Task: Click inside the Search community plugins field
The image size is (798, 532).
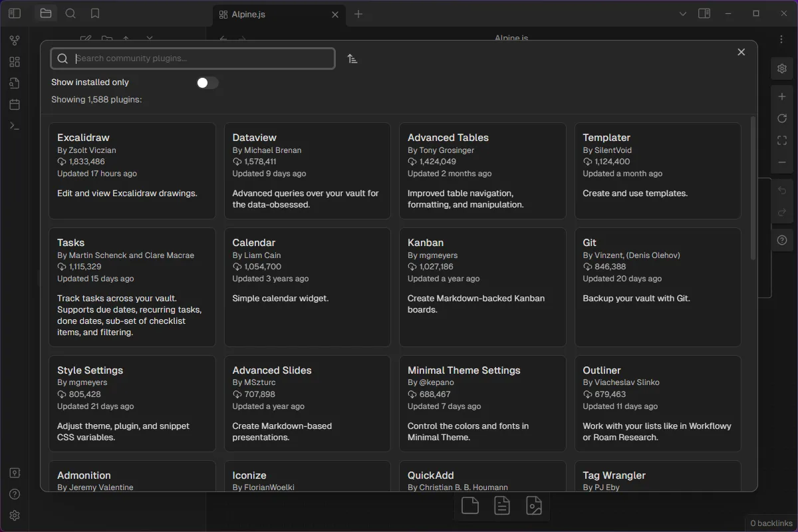Action: tap(193, 59)
